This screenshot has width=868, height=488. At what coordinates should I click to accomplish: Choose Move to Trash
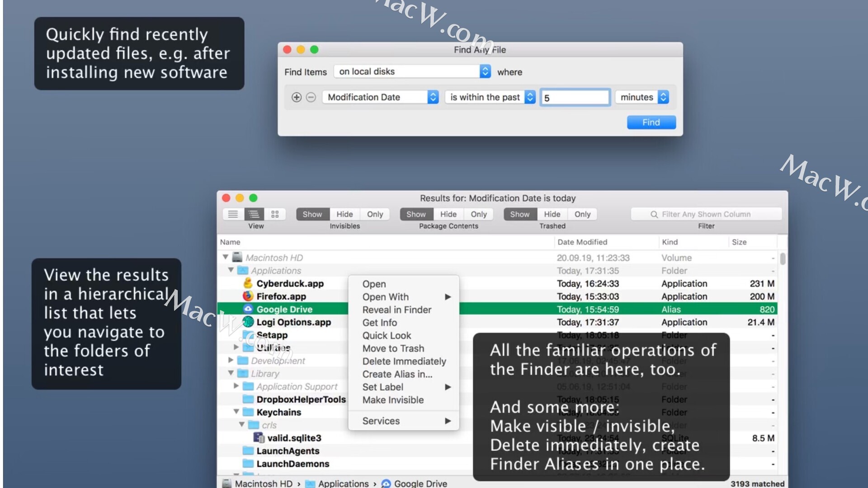pos(404,348)
